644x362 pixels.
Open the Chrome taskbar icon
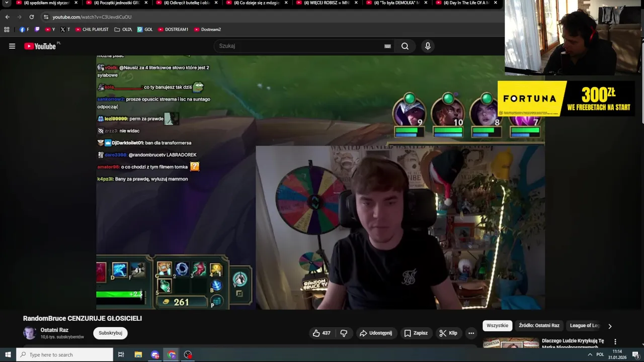pyautogui.click(x=172, y=354)
